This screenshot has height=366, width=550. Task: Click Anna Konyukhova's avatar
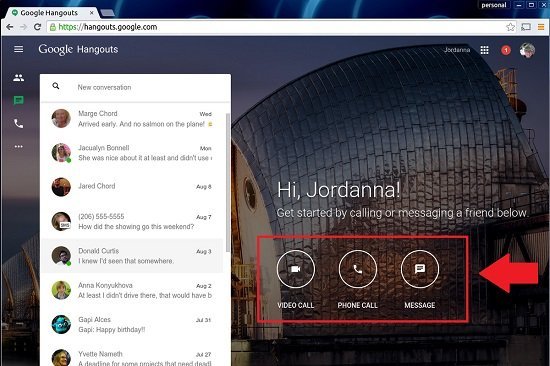click(61, 290)
